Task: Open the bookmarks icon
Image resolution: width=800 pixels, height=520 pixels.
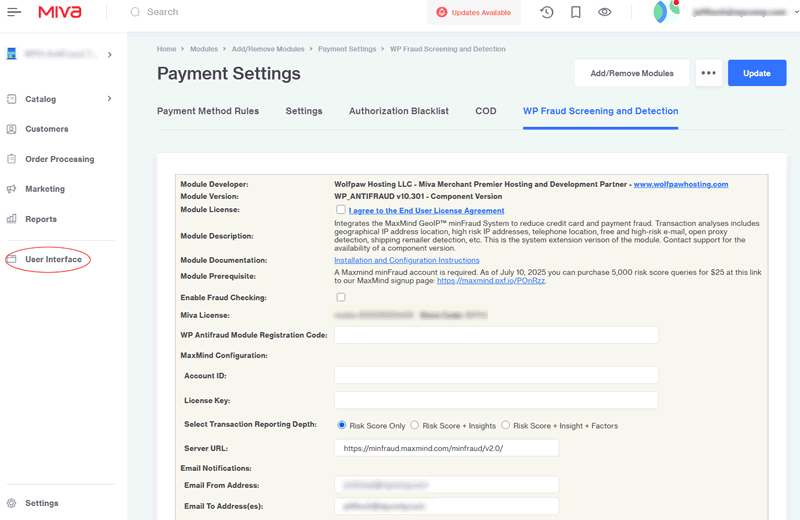Action: click(576, 12)
